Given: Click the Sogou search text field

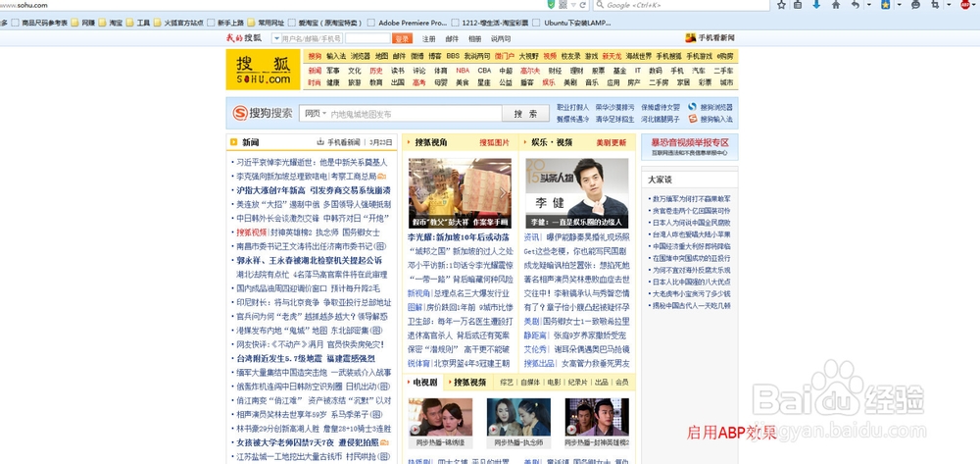Looking at the screenshot, I should pos(416,114).
